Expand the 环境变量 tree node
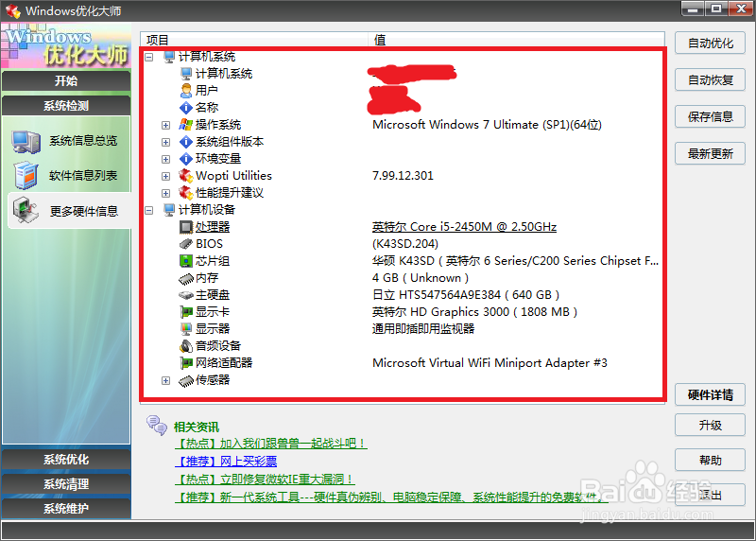The width and height of the screenshot is (756, 541). [166, 159]
